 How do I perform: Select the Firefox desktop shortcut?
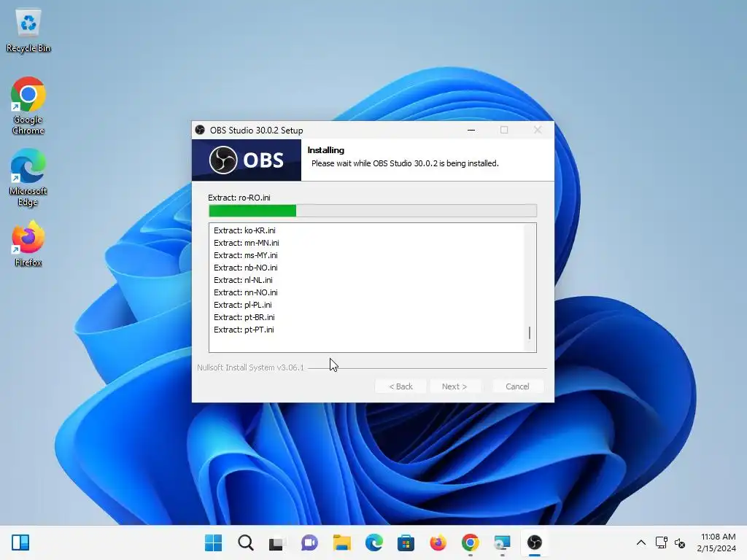click(28, 244)
